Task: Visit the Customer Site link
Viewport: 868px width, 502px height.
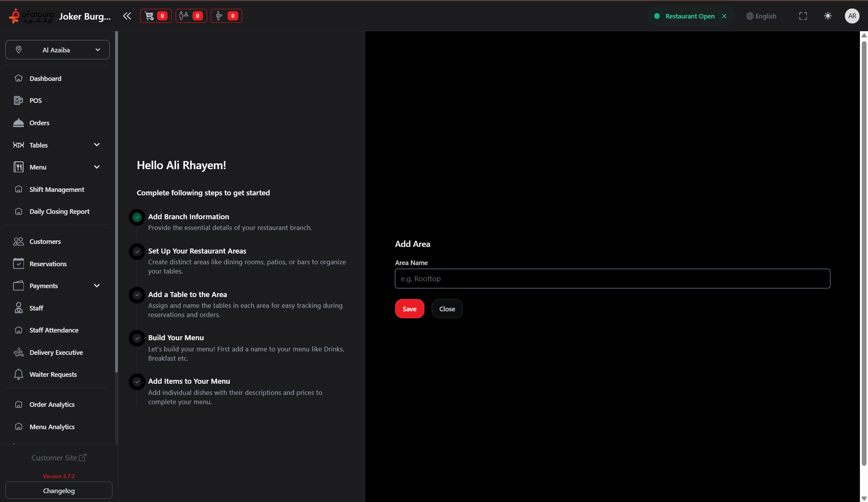Action: (x=59, y=458)
